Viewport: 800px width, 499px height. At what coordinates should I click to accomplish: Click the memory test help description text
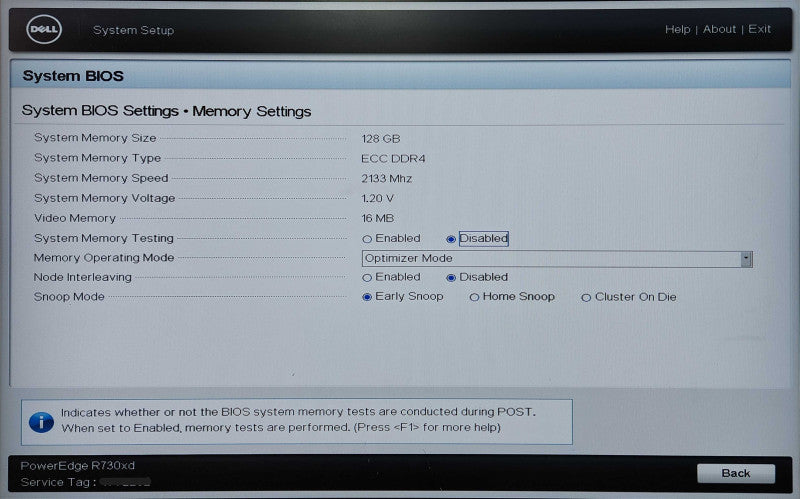click(x=298, y=419)
